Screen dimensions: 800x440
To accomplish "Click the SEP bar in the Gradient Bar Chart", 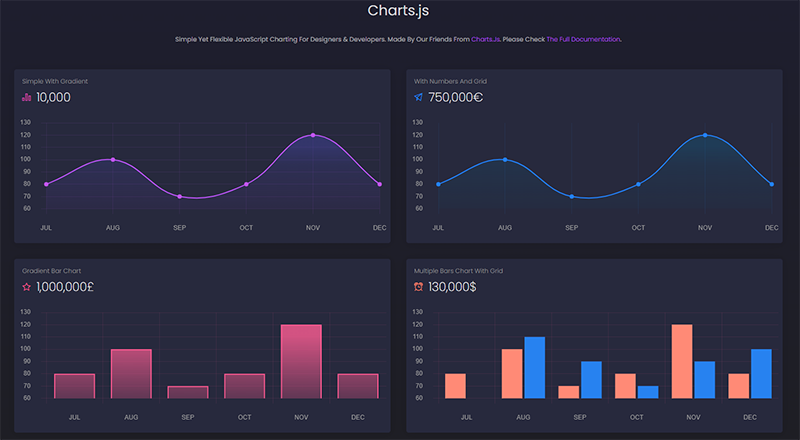I will click(188, 392).
